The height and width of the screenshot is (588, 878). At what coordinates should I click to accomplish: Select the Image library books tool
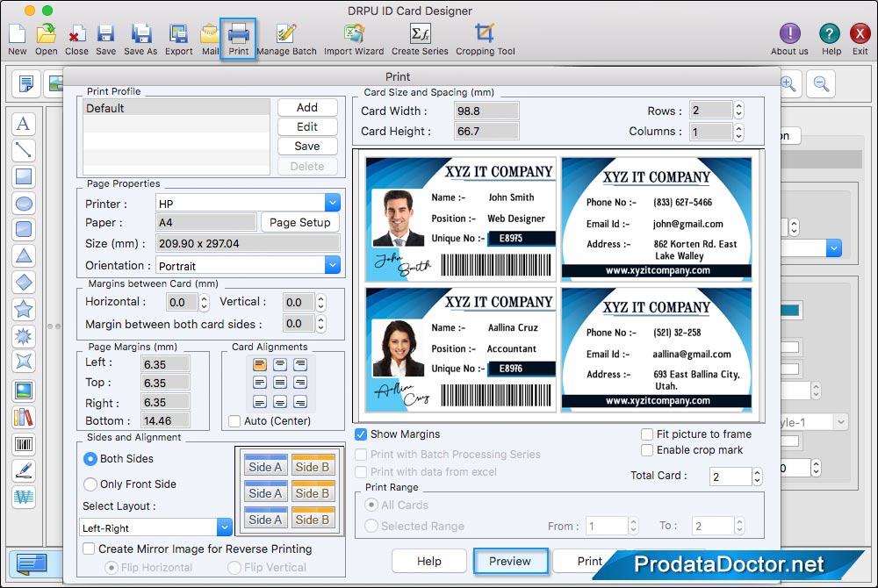pos(23,418)
